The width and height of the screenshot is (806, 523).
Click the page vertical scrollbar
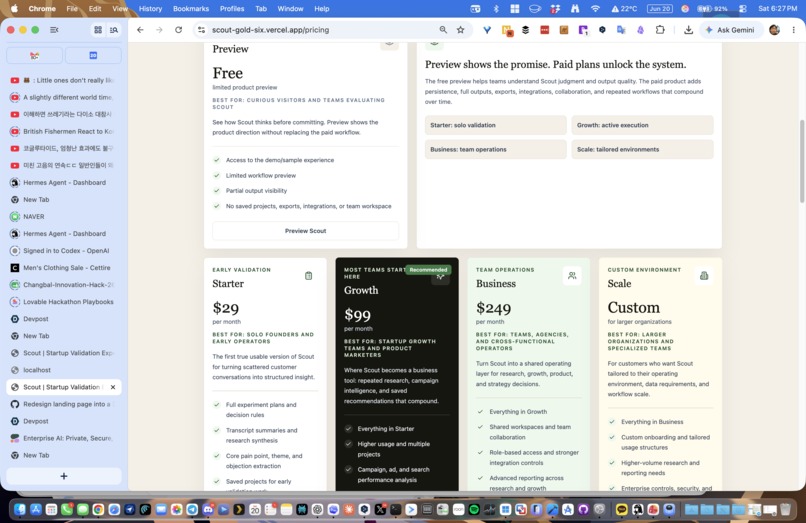(x=802, y=160)
